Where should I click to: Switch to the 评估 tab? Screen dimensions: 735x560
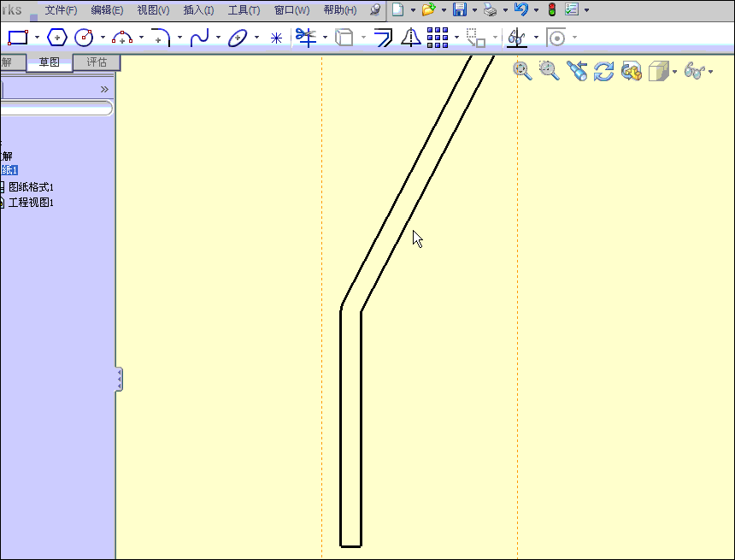pyautogui.click(x=97, y=62)
